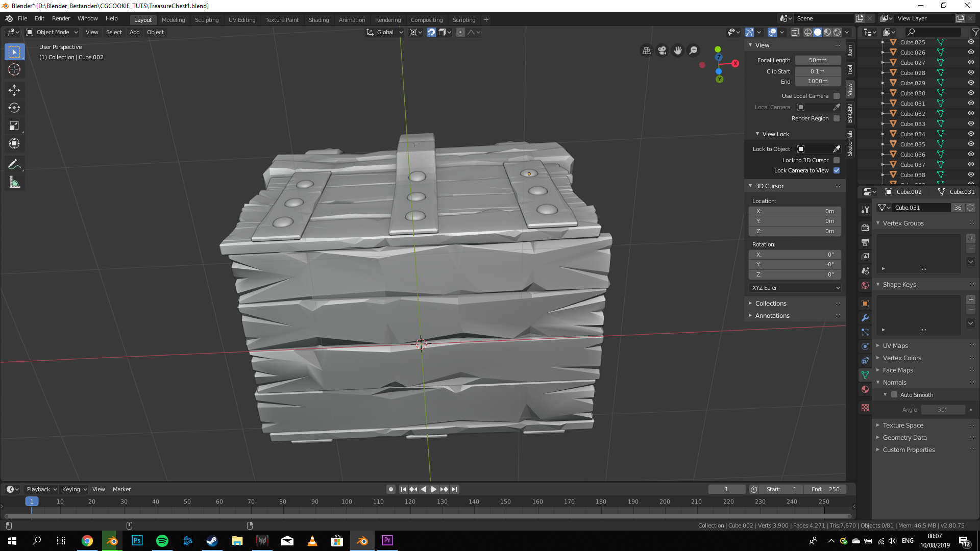Image resolution: width=980 pixels, height=551 pixels.
Task: Open the Object Mode dropdown
Action: click(x=52, y=32)
